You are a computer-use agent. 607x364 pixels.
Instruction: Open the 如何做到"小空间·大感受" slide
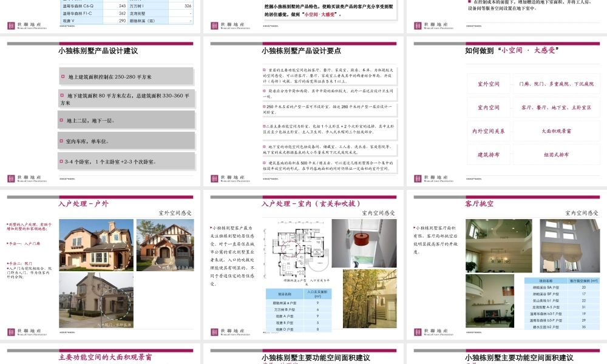coord(507,112)
